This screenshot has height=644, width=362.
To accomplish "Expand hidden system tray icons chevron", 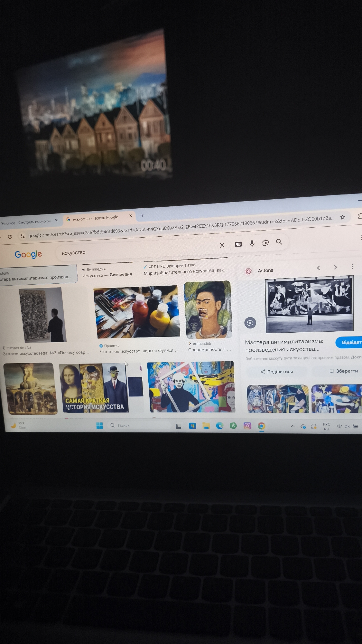I will pyautogui.click(x=292, y=426).
